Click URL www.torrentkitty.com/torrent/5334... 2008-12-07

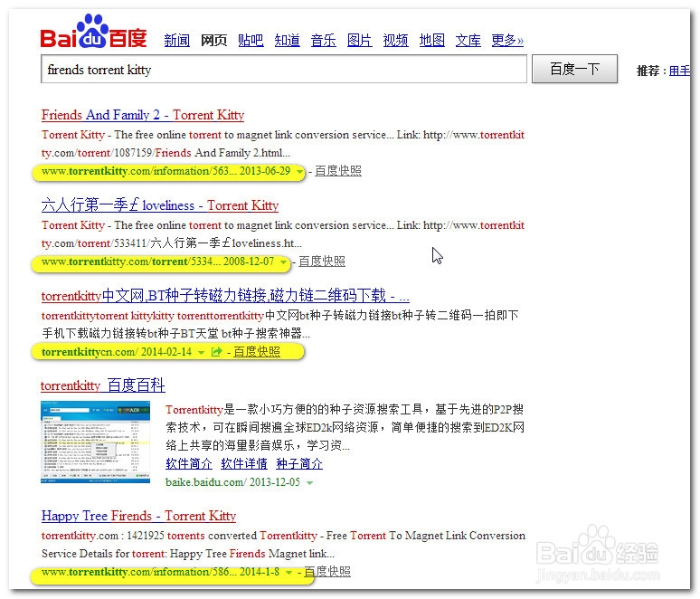pos(157,261)
